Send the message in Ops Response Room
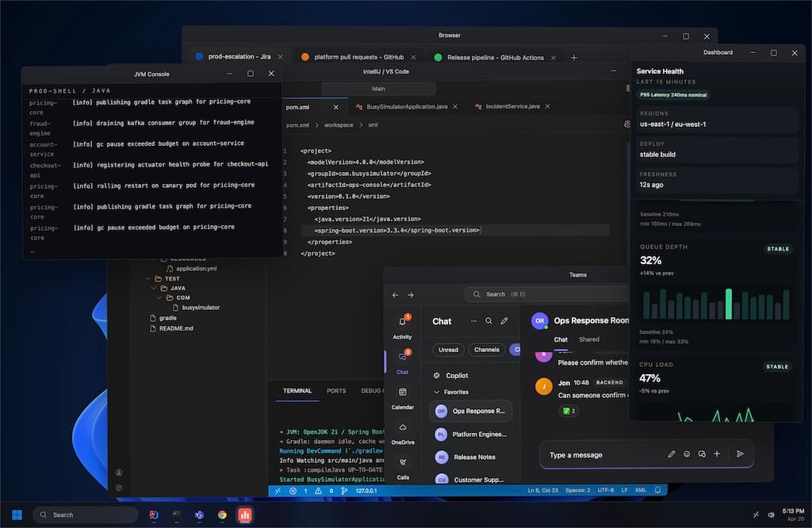 (740, 453)
